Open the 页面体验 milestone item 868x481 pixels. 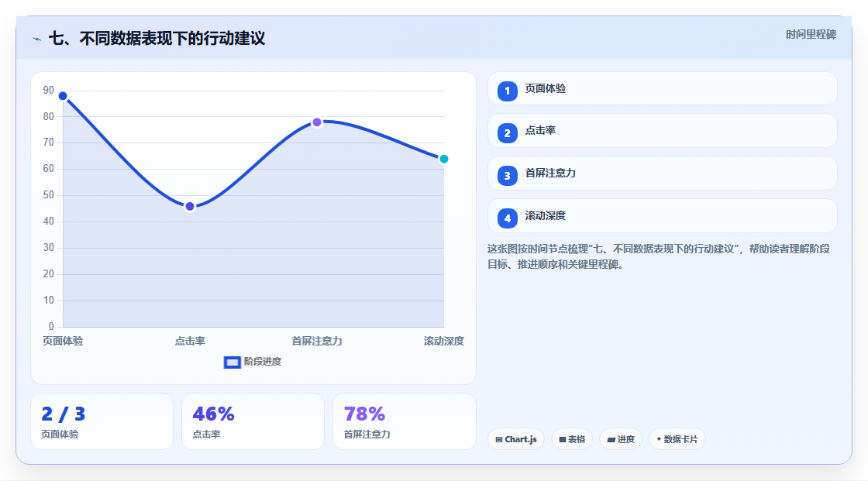[x=662, y=88]
